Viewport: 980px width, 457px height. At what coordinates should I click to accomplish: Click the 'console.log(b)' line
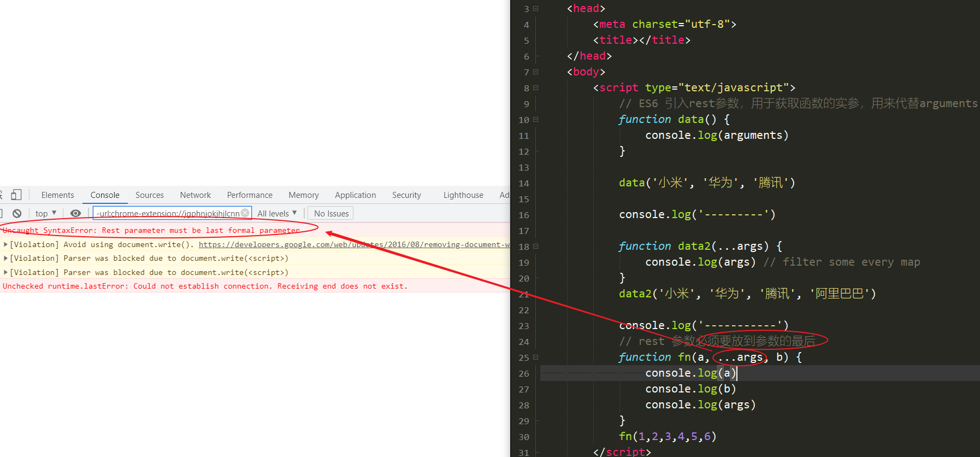click(x=691, y=389)
